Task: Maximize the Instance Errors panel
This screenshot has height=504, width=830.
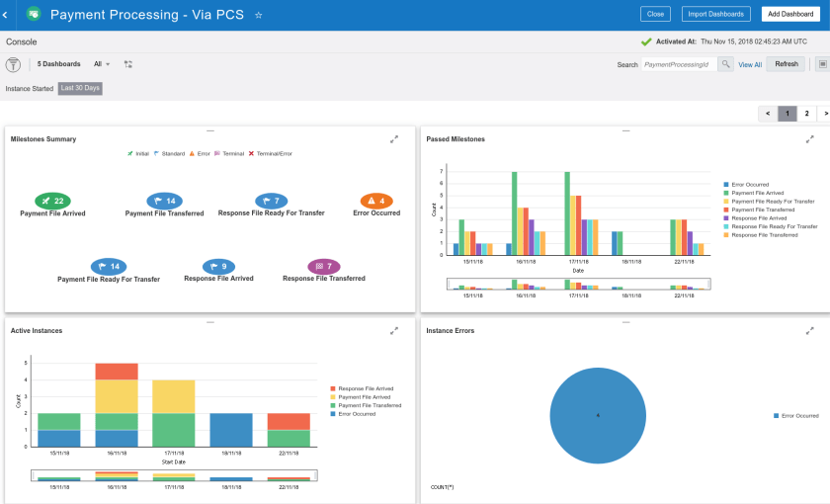Action: (810, 331)
